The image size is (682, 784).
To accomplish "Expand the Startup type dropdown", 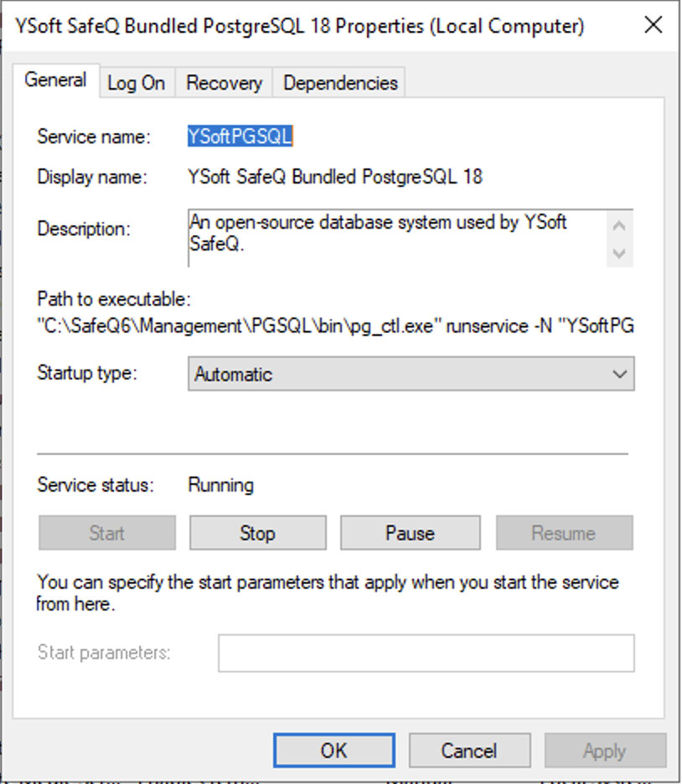I will [411, 374].
